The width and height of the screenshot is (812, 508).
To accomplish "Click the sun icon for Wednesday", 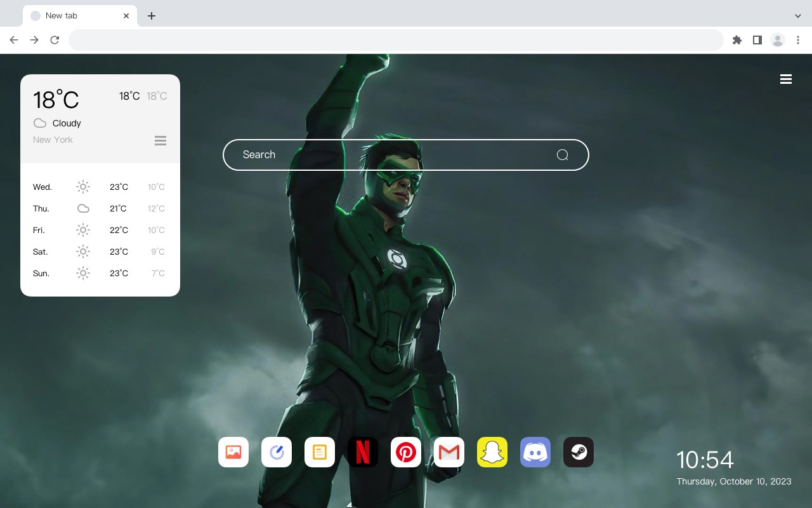I will [83, 187].
